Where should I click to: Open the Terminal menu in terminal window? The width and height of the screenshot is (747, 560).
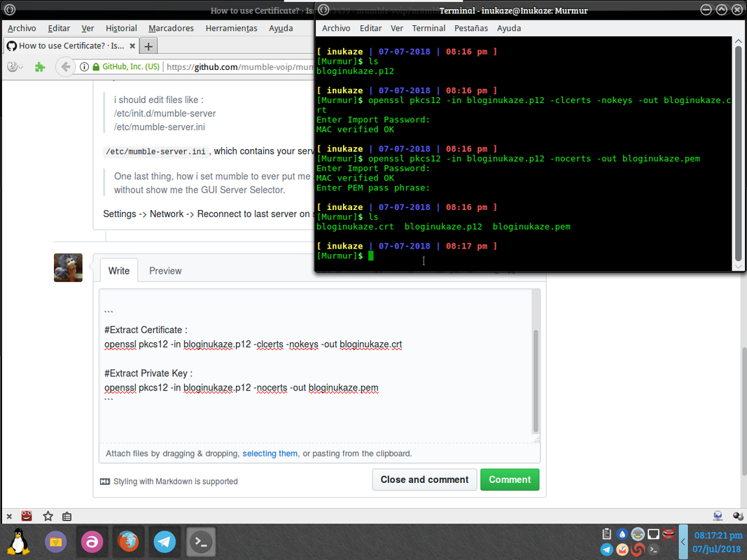[428, 28]
